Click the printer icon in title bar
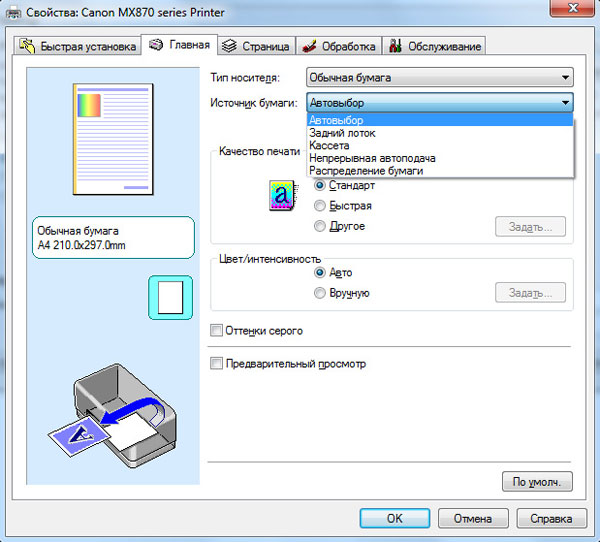This screenshot has width=600, height=542. click(x=14, y=13)
